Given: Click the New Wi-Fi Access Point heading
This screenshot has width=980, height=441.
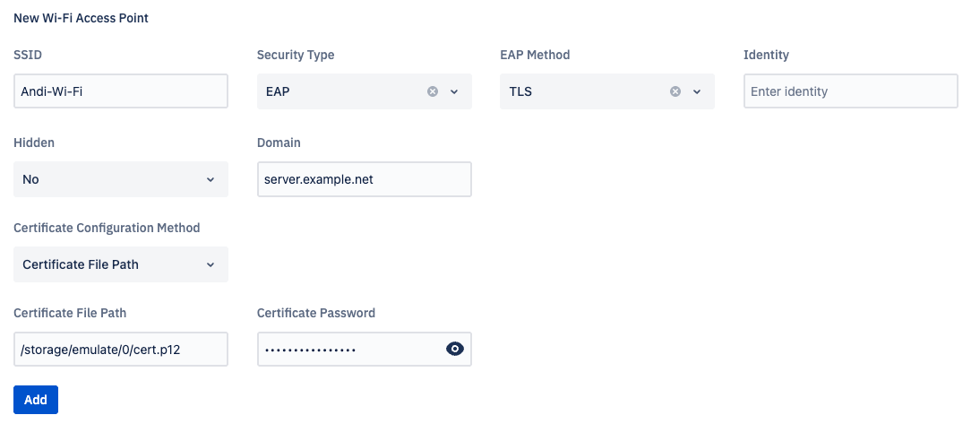Looking at the screenshot, I should [81, 18].
